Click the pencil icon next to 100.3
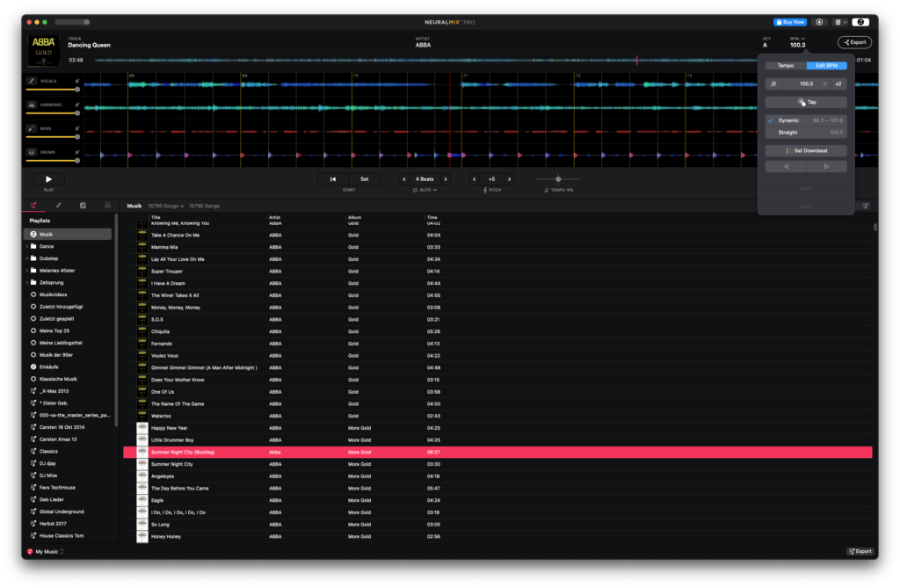 click(x=824, y=83)
